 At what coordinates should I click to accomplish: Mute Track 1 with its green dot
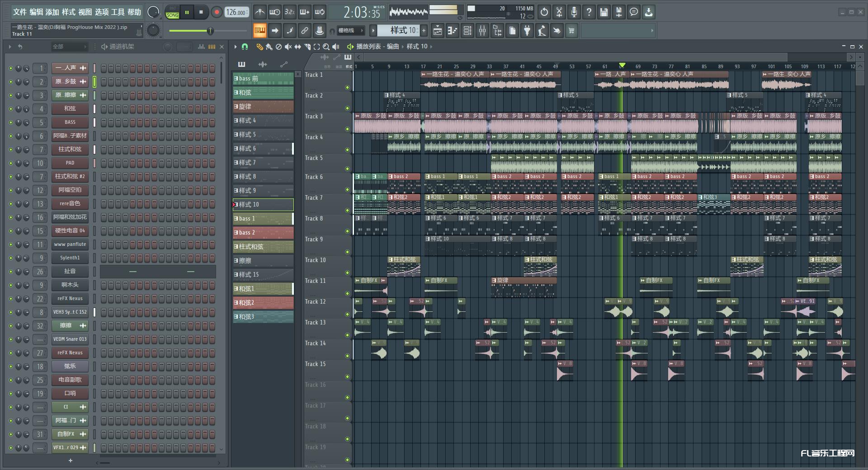coord(347,88)
